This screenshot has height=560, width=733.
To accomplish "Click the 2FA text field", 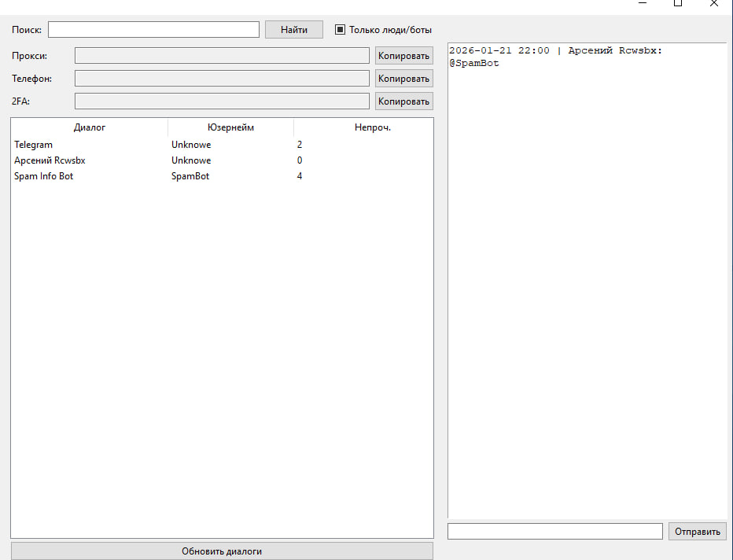I will (221, 101).
